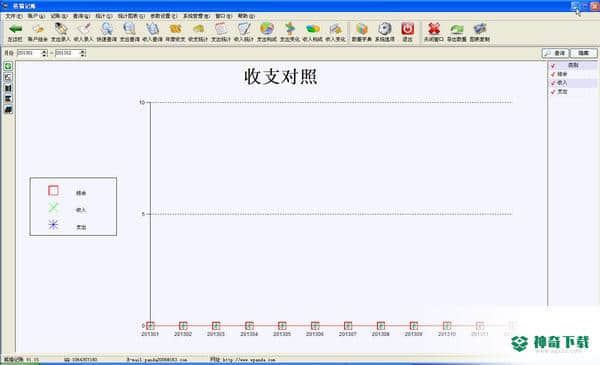
Task: Click the start month input field
Action: (29, 53)
